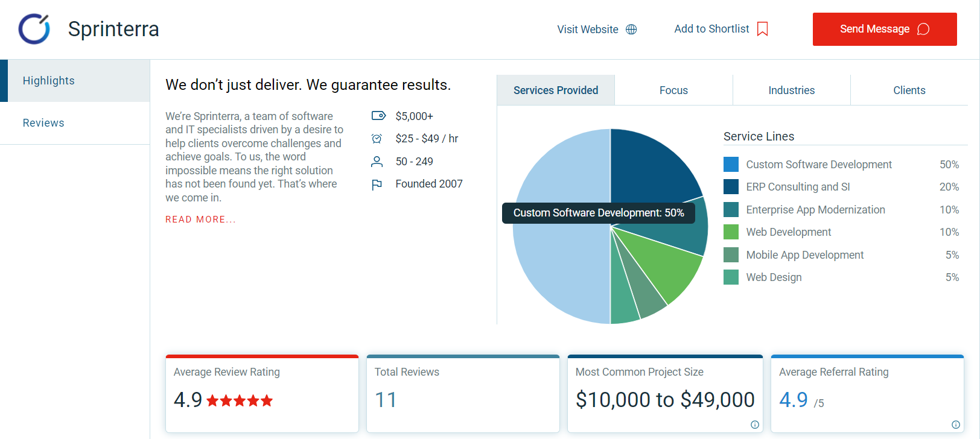Click info icon in Most Common Project Size card
This screenshot has width=980, height=439.
pyautogui.click(x=755, y=425)
